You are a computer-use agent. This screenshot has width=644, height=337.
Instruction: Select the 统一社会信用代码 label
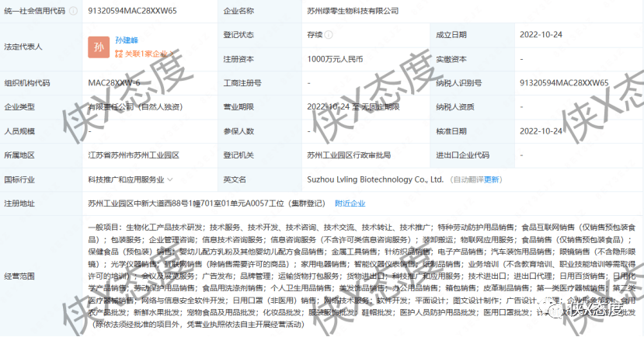(x=34, y=11)
